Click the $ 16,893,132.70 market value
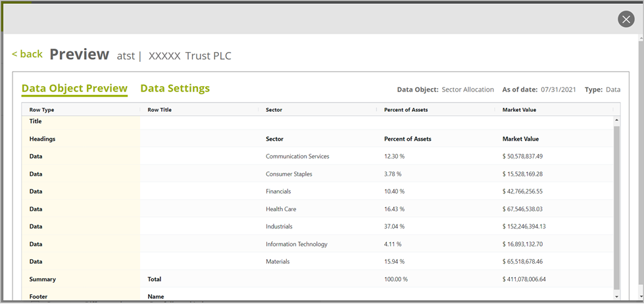The image size is (644, 304). coord(522,244)
